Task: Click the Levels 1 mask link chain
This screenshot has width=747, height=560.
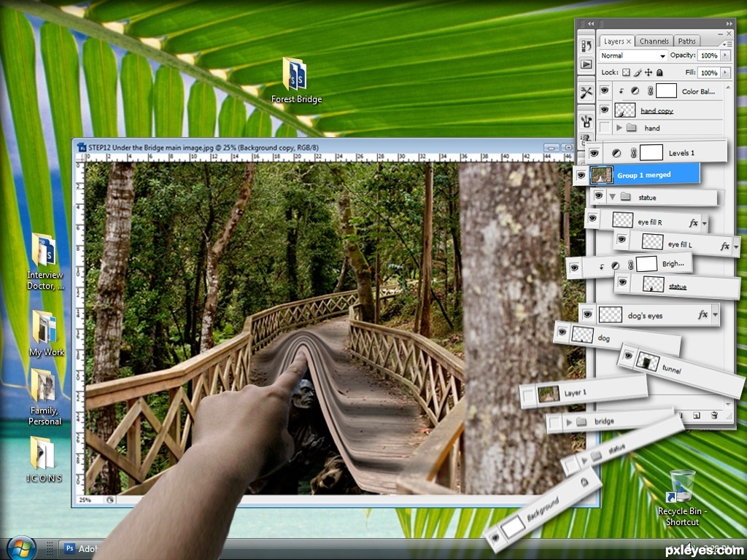Action: 633,153
